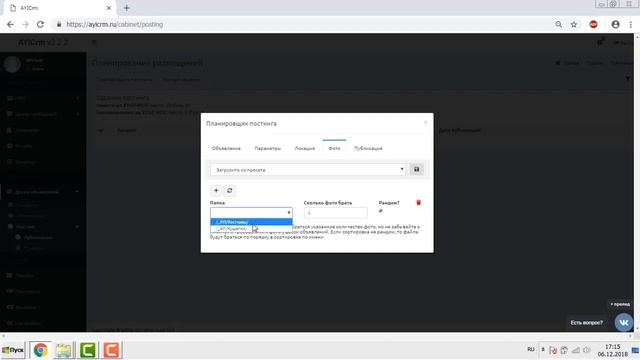
Task: Click the RU language indicator
Action: point(531,349)
